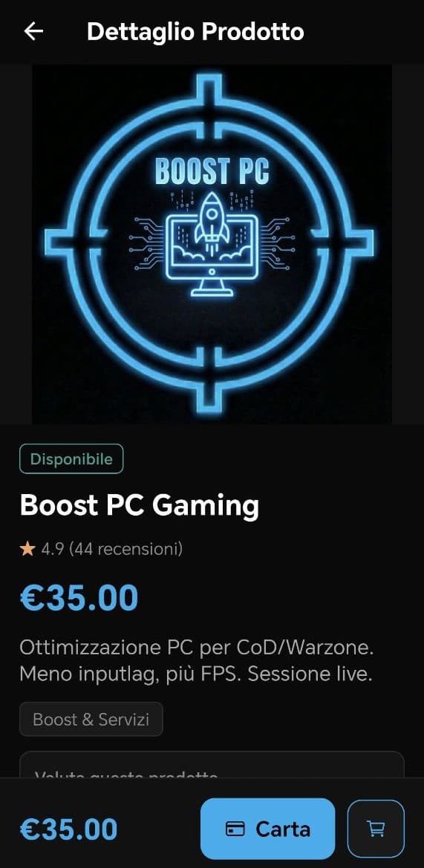Tap the Ottimizzazione PC description text
The image size is (424, 868).
(197, 660)
